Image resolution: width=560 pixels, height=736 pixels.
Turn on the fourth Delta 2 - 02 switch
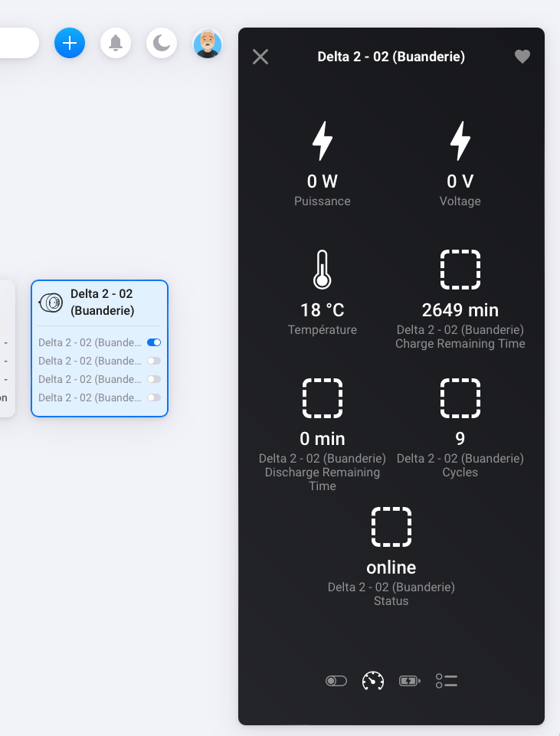click(154, 397)
